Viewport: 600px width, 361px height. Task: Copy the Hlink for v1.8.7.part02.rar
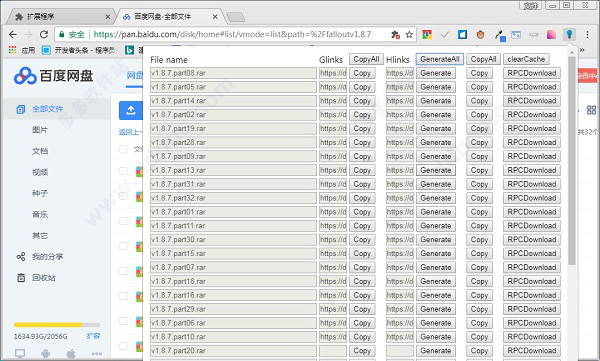(479, 114)
